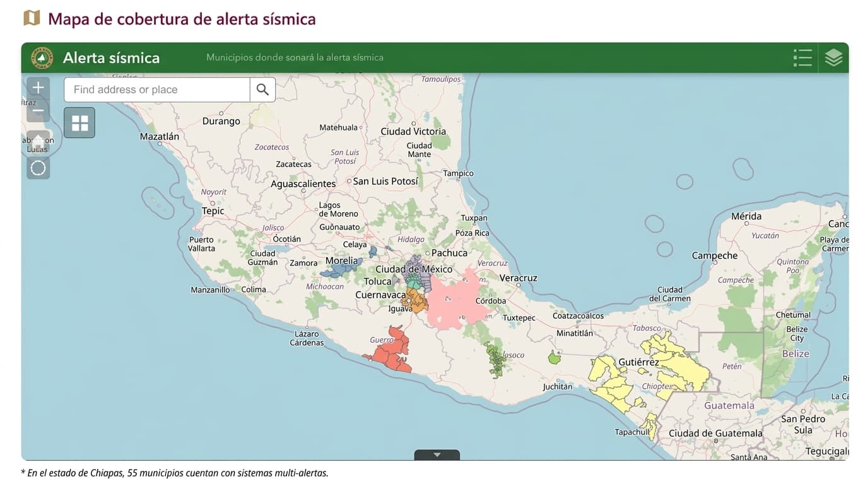The image size is (868, 484).
Task: Click the Mapa de cobertura heading
Action: (182, 19)
